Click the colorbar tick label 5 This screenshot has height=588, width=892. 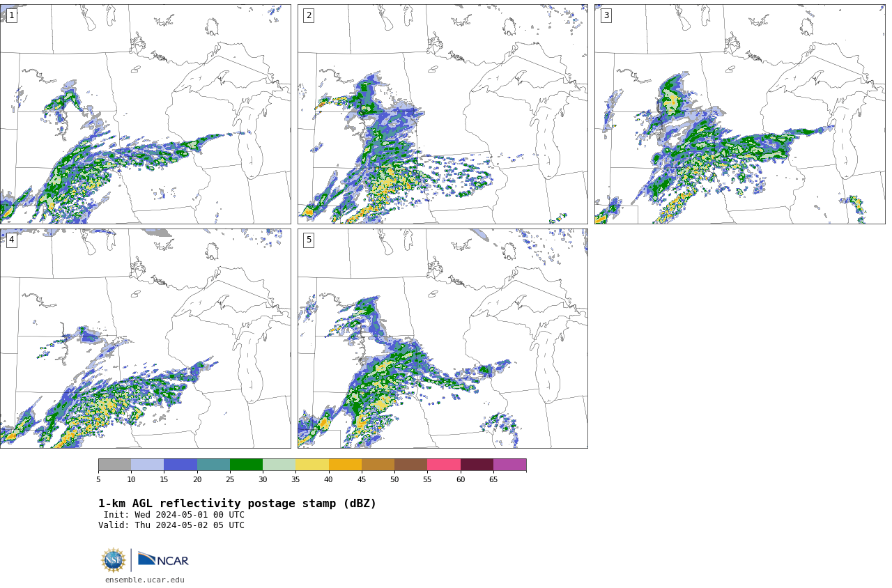tap(98, 479)
